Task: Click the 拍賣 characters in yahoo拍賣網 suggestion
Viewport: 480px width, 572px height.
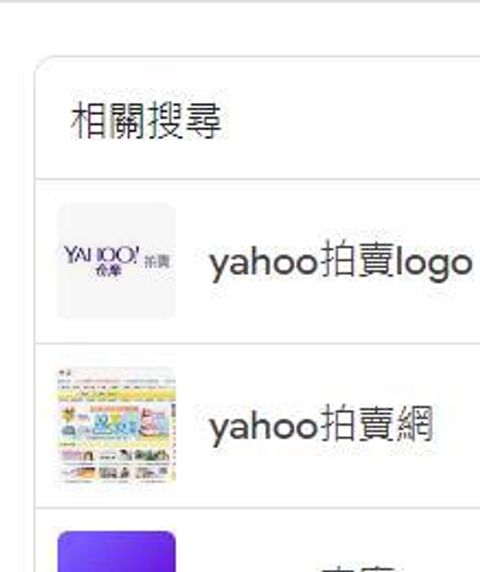Action: [x=357, y=424]
